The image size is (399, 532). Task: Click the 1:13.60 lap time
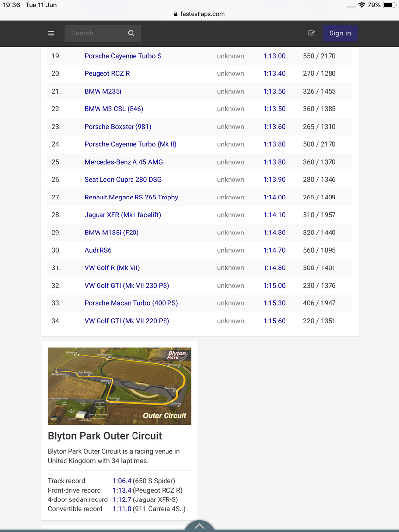pyautogui.click(x=274, y=127)
